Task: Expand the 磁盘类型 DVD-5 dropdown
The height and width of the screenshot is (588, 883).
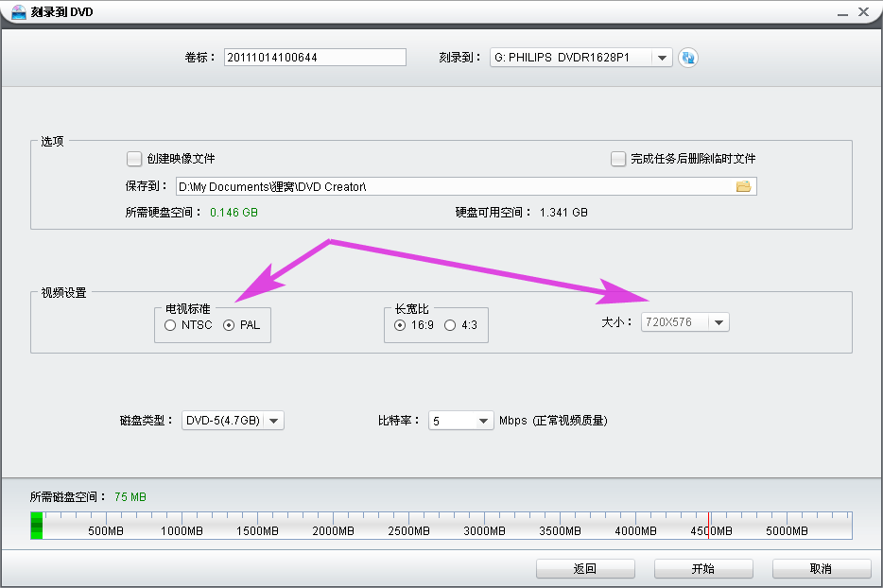Action: click(x=233, y=421)
